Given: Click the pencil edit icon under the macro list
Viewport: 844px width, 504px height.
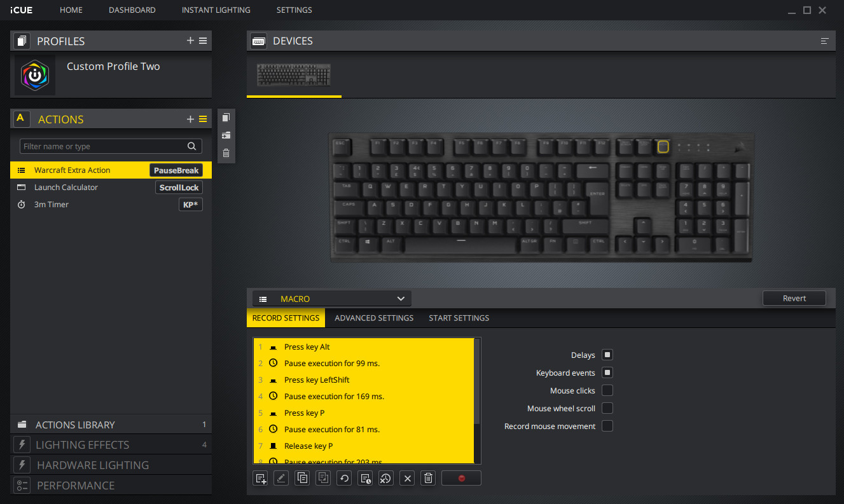Looking at the screenshot, I should (x=281, y=478).
